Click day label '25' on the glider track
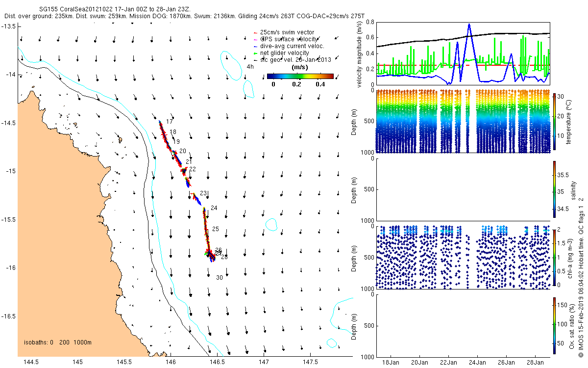Viewport: 588px width, 368px height. [x=216, y=229]
